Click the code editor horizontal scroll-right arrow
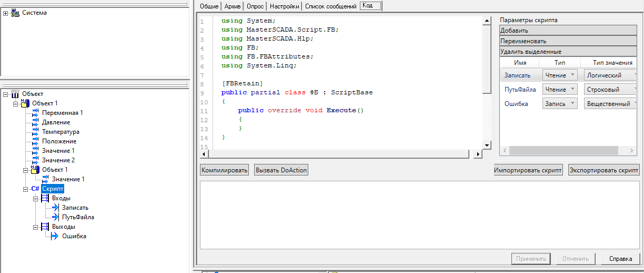The width and height of the screenshot is (644, 273). pos(478,154)
